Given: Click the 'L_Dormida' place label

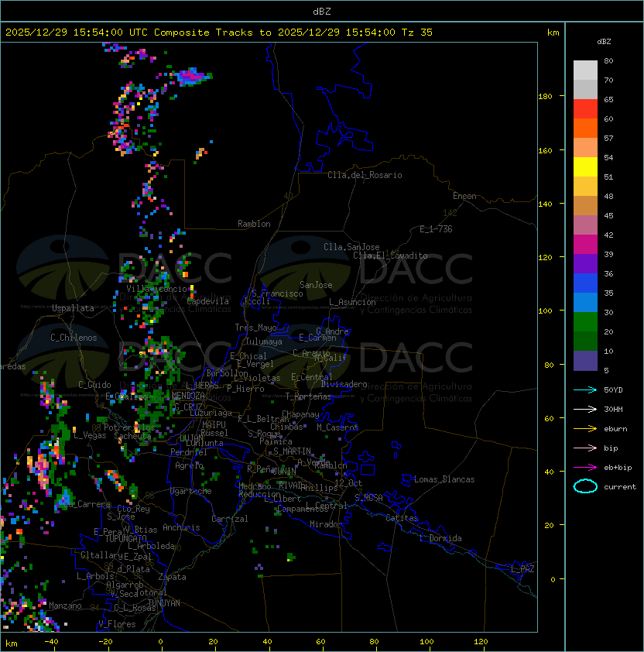Looking at the screenshot, I should [440, 538].
